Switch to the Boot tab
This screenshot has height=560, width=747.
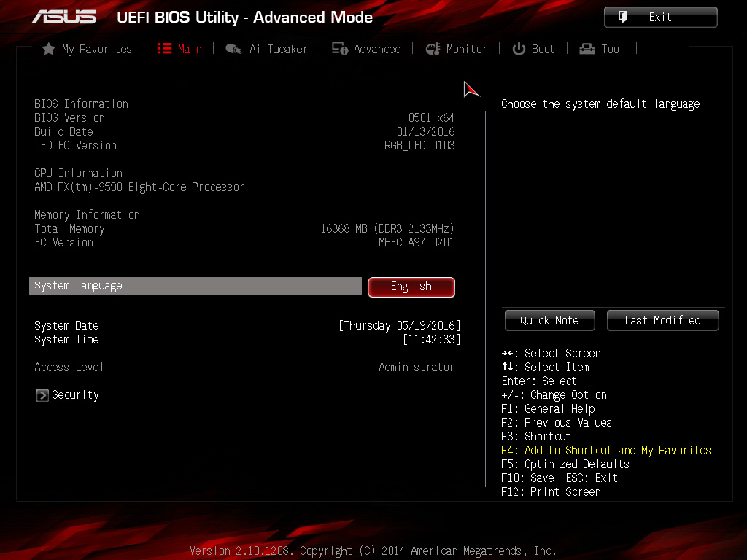pos(533,49)
